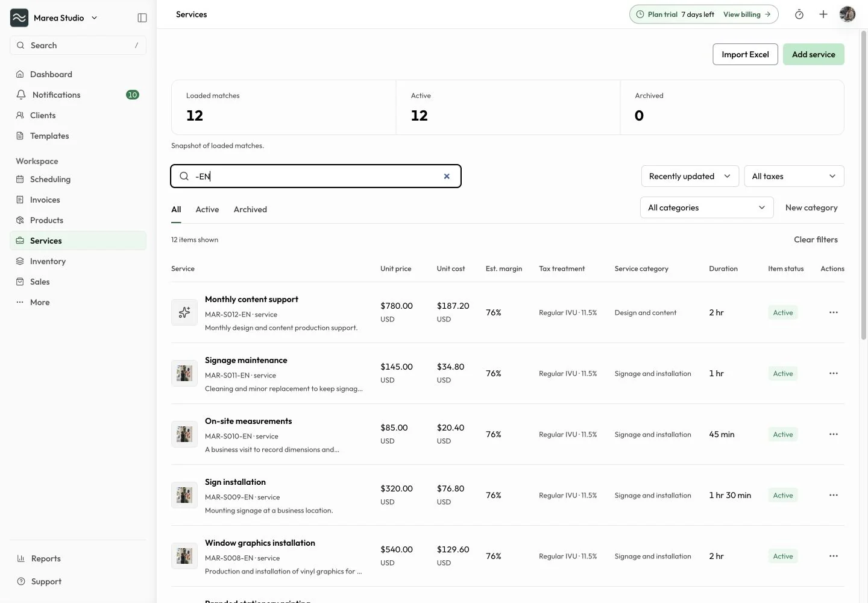Open actions menu for Monthly content support
The image size is (868, 603).
[x=834, y=312]
